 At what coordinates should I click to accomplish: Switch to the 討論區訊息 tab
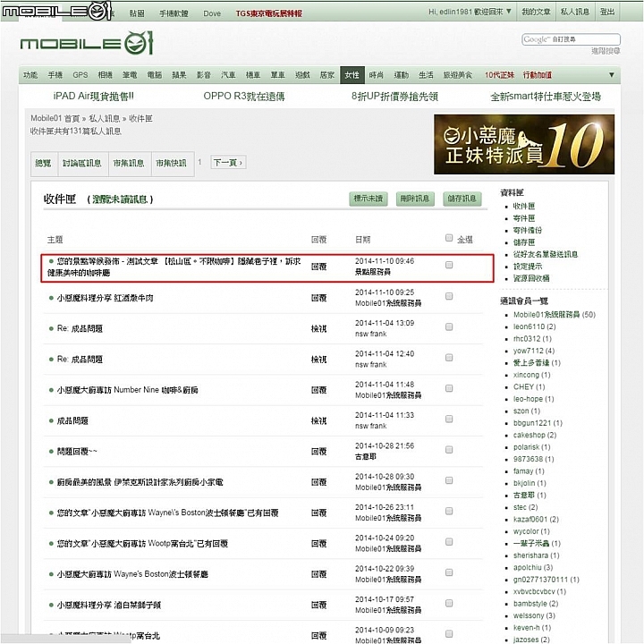pos(82,164)
